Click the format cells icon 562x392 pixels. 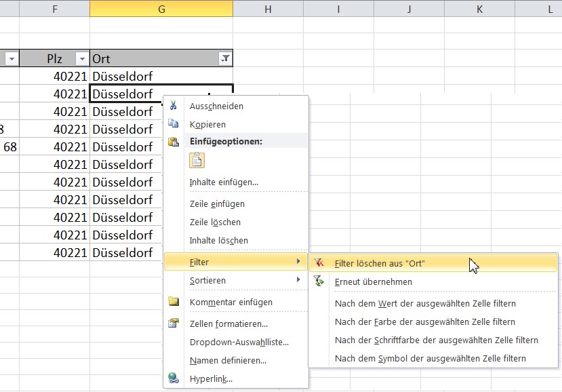point(174,323)
